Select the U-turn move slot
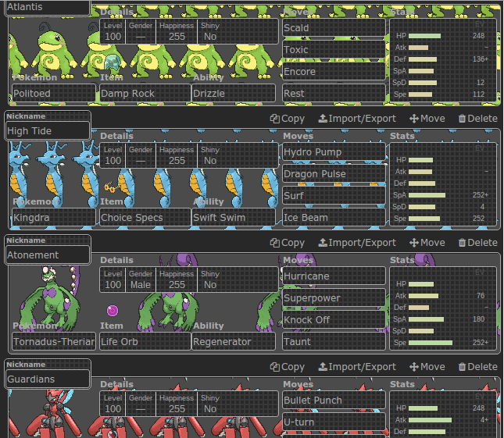The height and width of the screenshot is (438, 504). [x=334, y=422]
